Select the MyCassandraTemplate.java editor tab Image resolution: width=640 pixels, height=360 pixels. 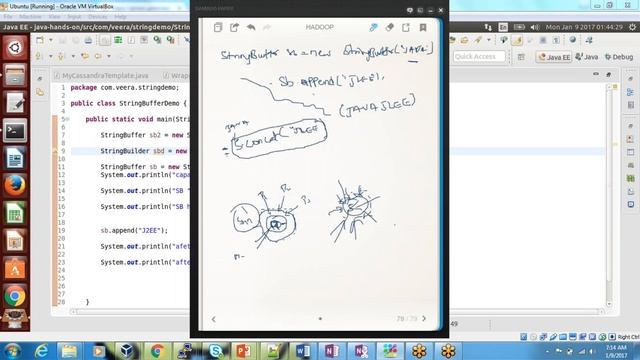(101, 76)
